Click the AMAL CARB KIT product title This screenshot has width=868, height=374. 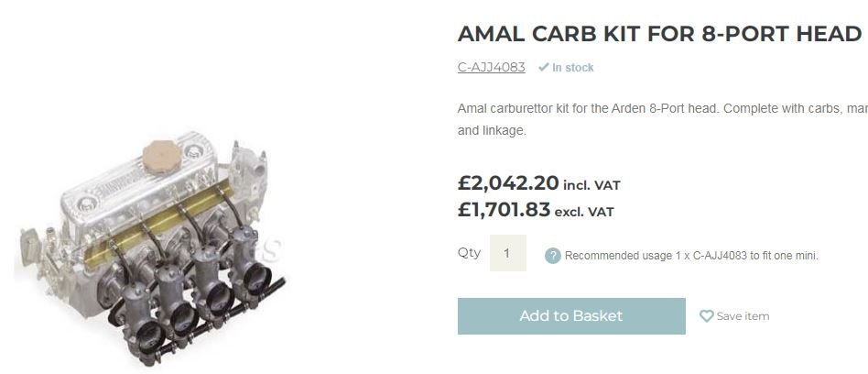click(x=659, y=34)
